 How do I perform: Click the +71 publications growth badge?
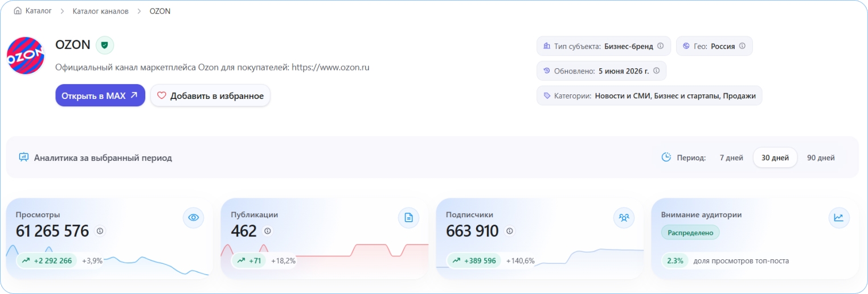pyautogui.click(x=248, y=261)
